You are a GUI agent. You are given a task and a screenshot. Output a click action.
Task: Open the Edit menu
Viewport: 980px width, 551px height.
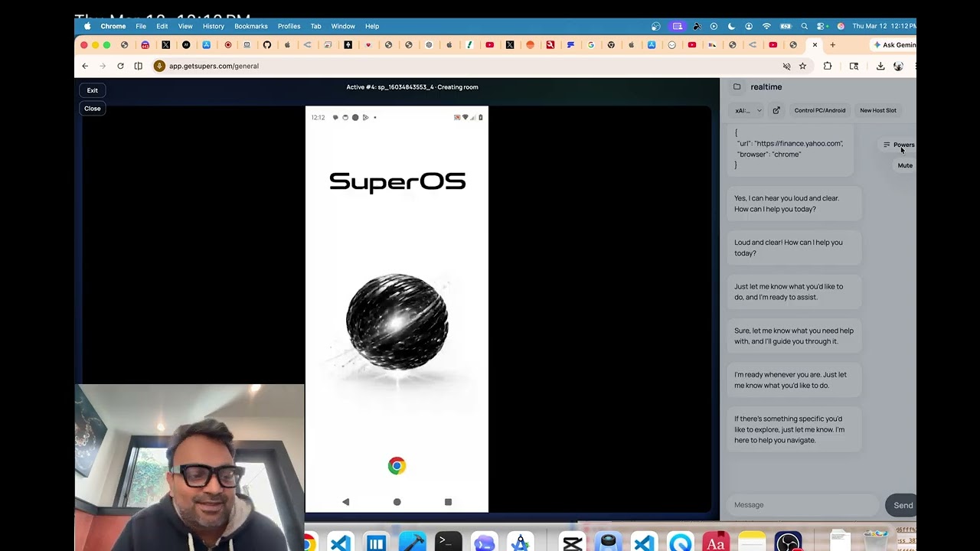tap(162, 26)
